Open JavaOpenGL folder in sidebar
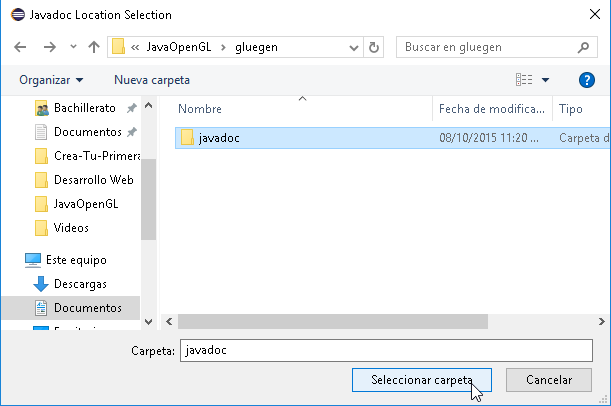This screenshot has height=406, width=611. pos(76,204)
